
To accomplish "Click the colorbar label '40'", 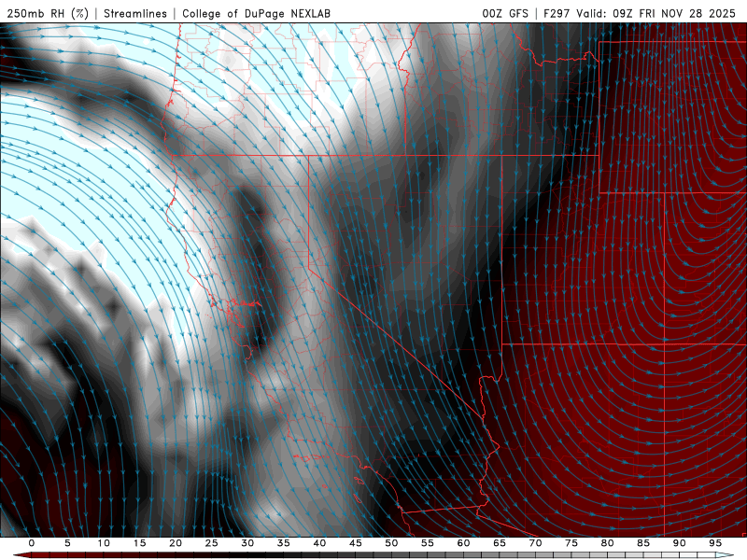I will 319,543.
